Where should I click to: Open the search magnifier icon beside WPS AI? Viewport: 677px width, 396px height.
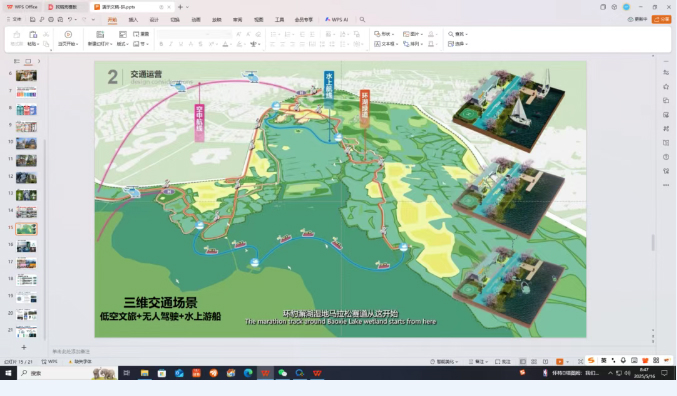pyautogui.click(x=362, y=19)
